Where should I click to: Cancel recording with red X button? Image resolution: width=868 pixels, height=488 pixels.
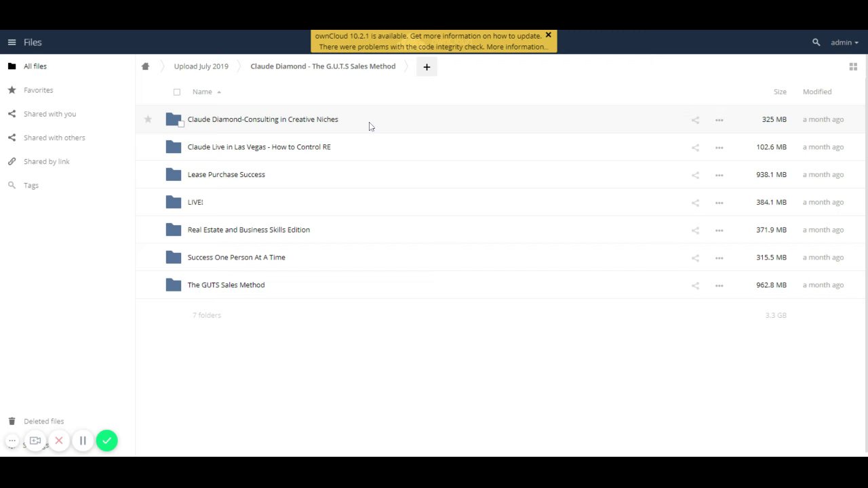pyautogui.click(x=59, y=441)
